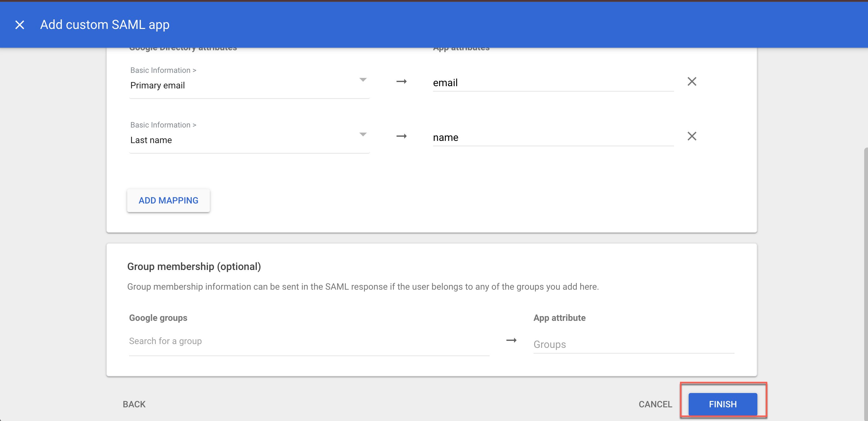Click the arrow icon beside Google groups search
The image size is (868, 421).
[x=511, y=340]
